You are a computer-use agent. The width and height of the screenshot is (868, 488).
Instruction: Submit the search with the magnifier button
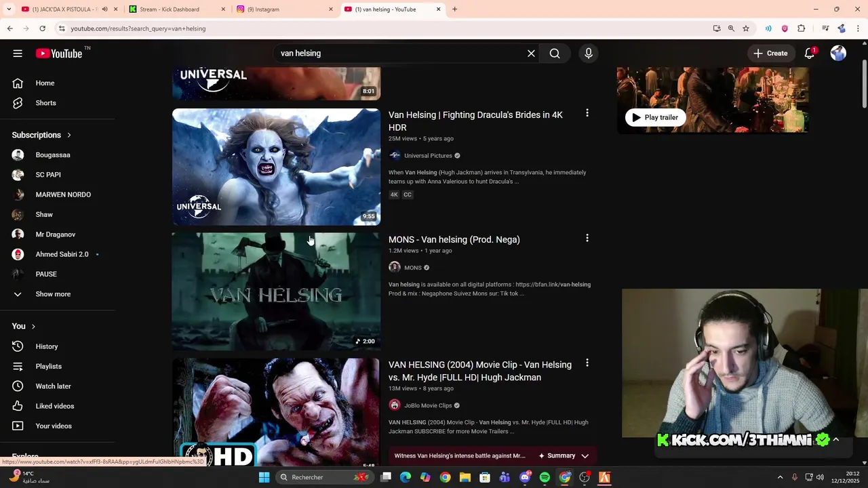click(555, 54)
